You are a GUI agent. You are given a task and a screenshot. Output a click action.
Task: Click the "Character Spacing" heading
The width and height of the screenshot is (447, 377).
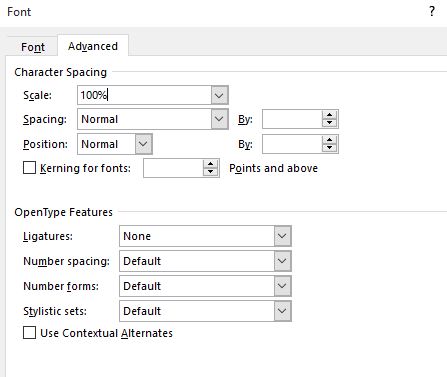tap(61, 72)
